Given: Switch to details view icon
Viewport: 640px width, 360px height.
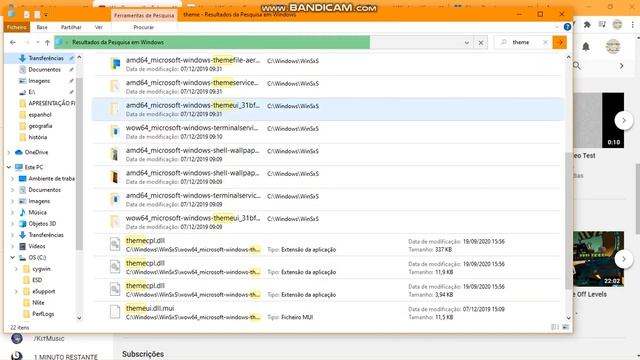Looking at the screenshot, I should (x=555, y=327).
